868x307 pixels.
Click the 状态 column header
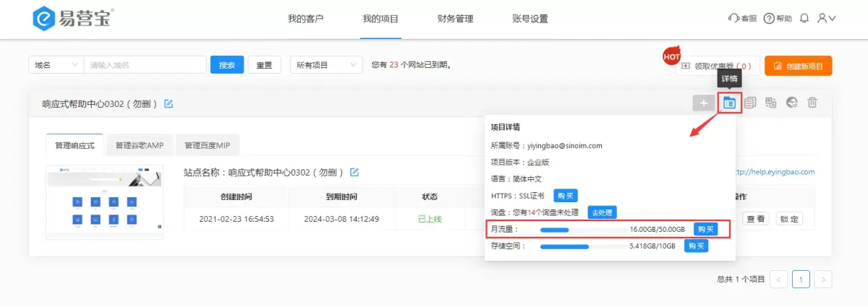pos(430,197)
